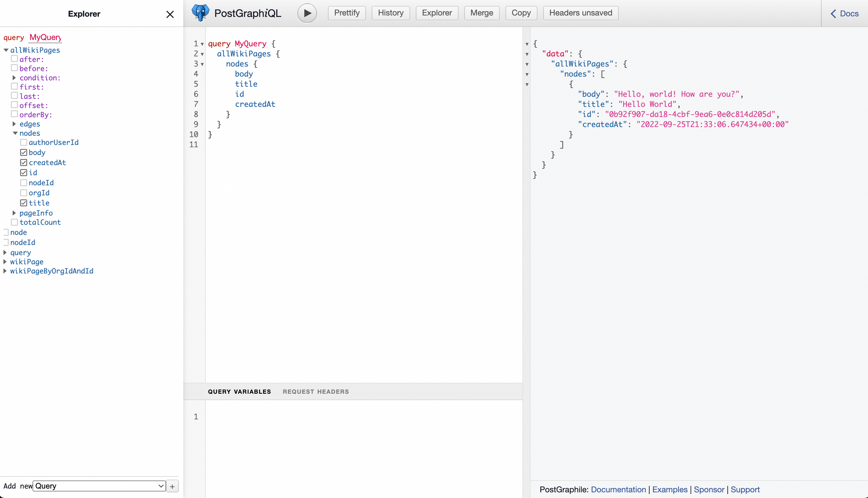Toggle the before: argument checkbox
868x498 pixels.
pyautogui.click(x=14, y=68)
